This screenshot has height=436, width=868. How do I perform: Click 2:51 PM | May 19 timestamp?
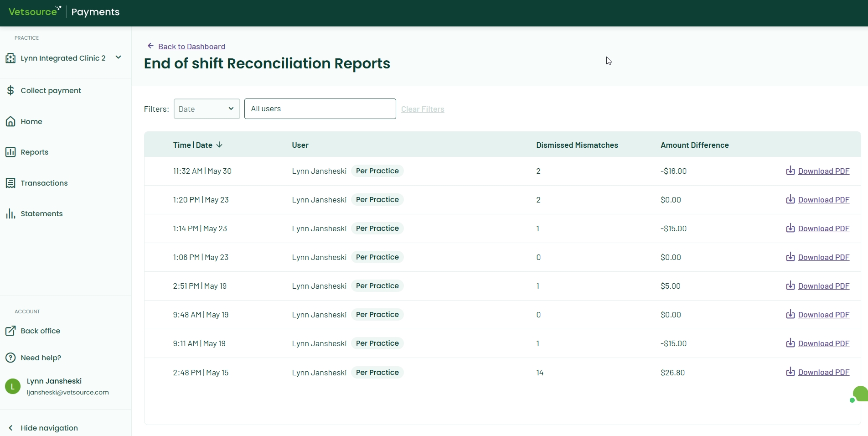click(x=200, y=286)
